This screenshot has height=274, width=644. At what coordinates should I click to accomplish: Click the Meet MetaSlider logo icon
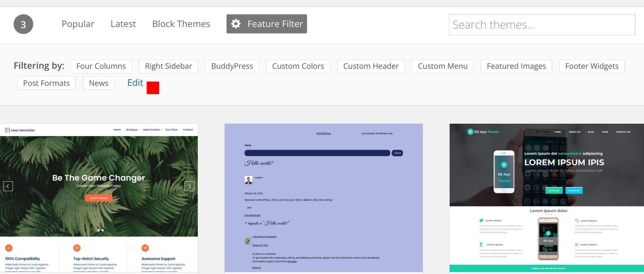(7, 130)
